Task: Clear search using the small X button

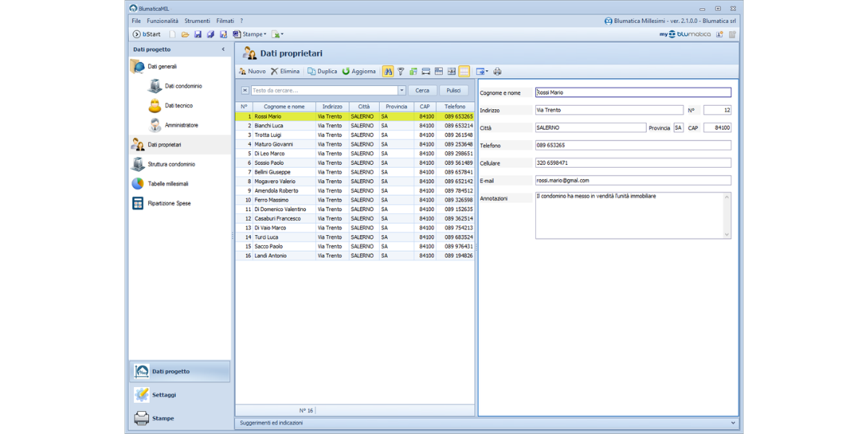Action: 244,90
